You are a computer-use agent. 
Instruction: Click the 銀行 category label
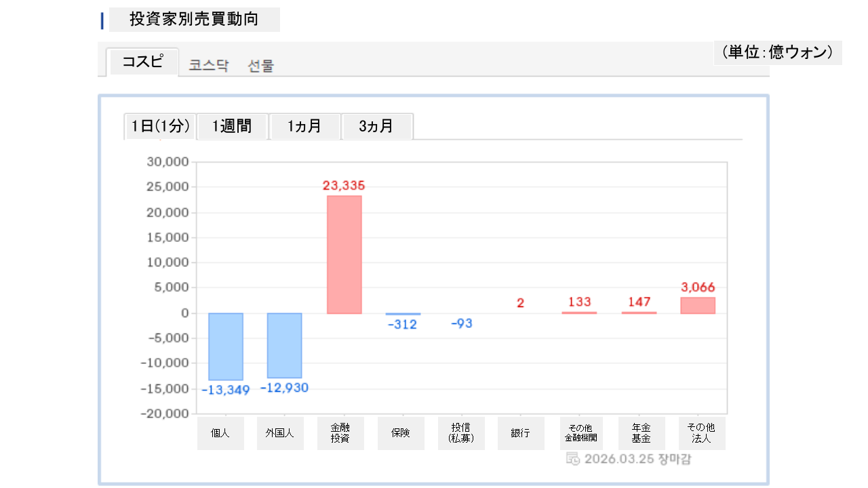521,433
